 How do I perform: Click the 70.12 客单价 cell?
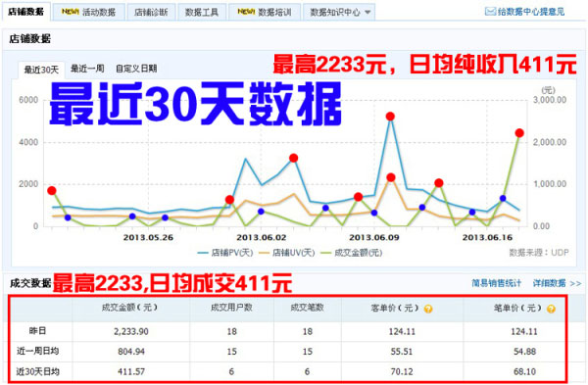coord(402,371)
